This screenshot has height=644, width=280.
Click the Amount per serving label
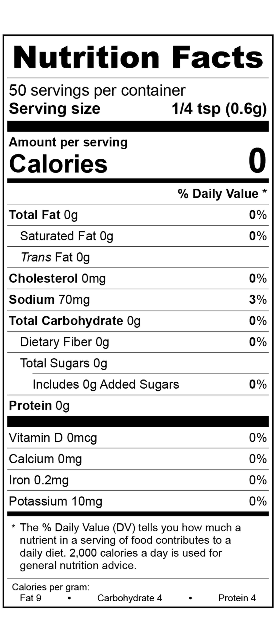coord(68,142)
